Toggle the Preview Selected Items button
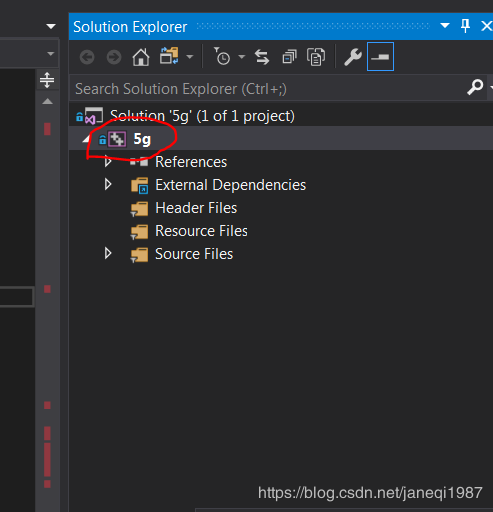Image resolution: width=493 pixels, height=512 pixels. click(380, 57)
